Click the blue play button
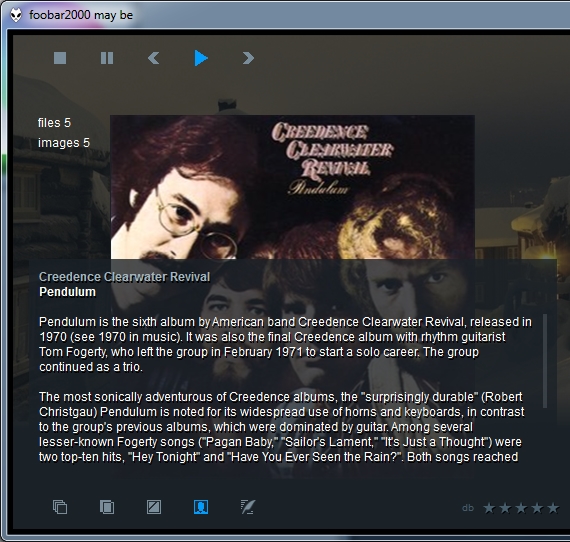 tap(201, 58)
